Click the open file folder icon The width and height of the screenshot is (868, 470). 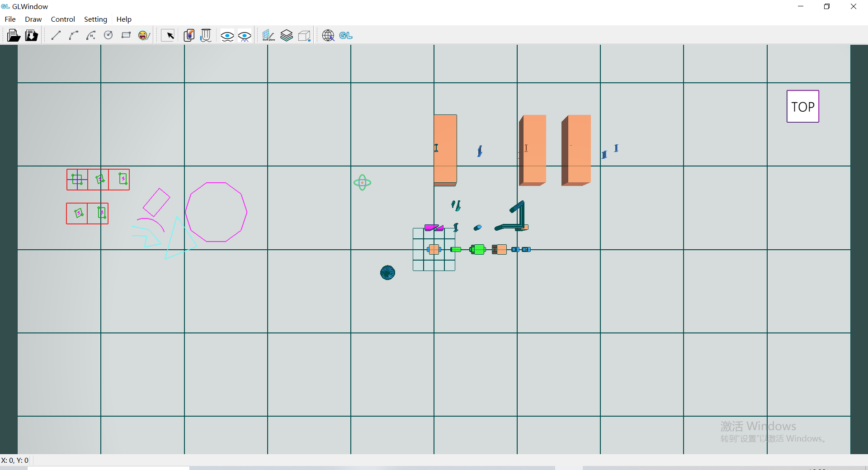point(14,35)
